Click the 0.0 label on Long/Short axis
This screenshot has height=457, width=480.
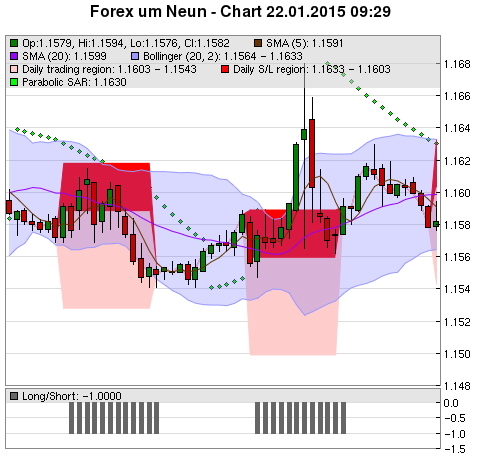coord(451,403)
